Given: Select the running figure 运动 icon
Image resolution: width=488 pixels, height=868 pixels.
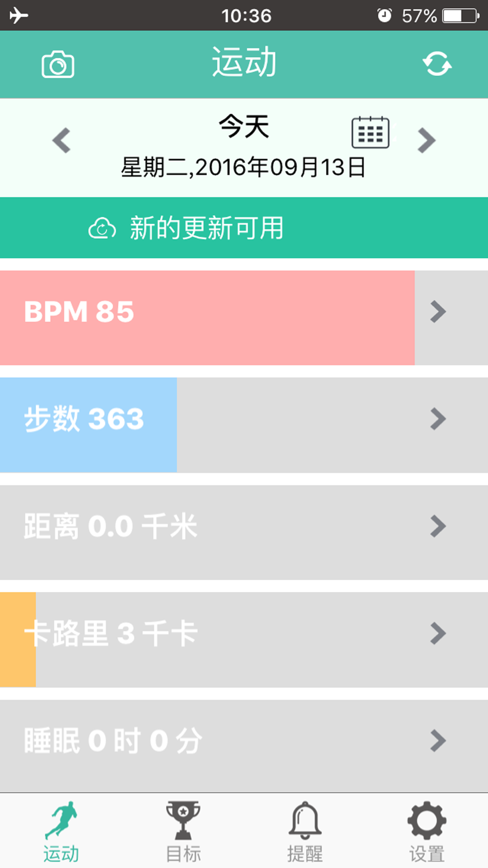Looking at the screenshot, I should point(61,820).
